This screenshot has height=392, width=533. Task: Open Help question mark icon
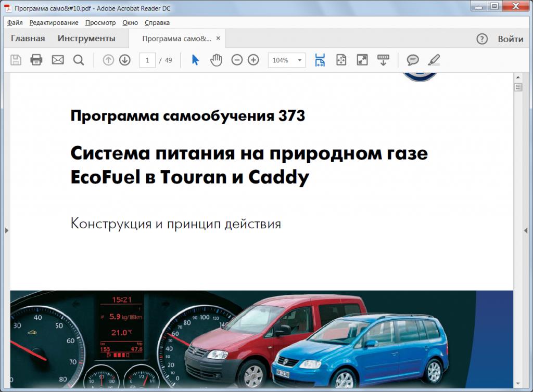481,39
